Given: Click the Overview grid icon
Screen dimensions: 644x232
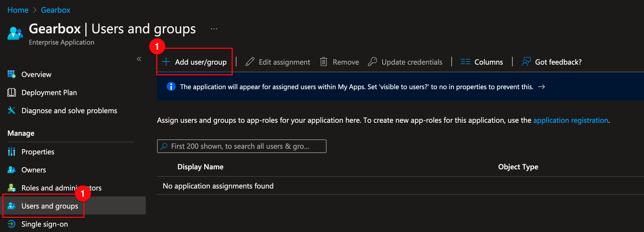Looking at the screenshot, I should [x=12, y=74].
